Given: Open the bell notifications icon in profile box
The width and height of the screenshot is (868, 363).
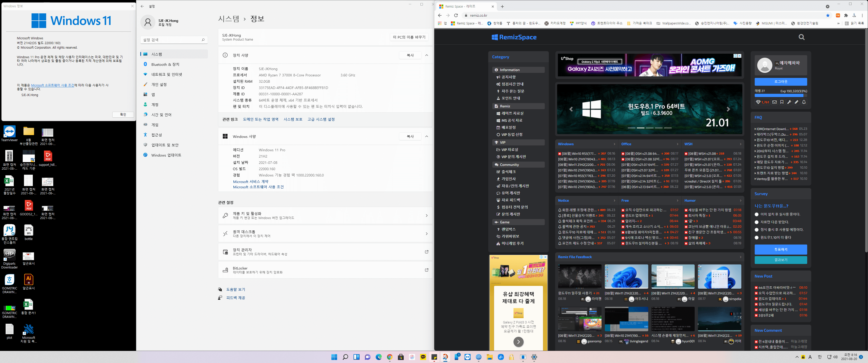Looking at the screenshot, I should [x=804, y=102].
